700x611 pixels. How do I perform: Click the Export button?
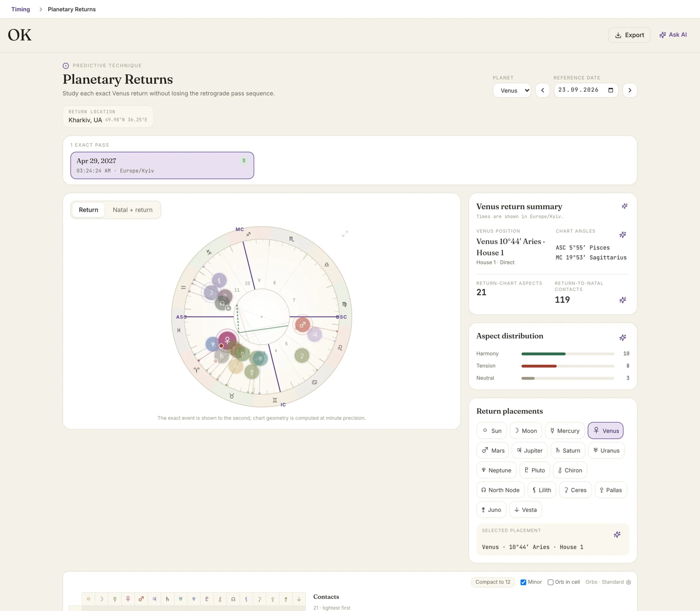click(x=629, y=35)
